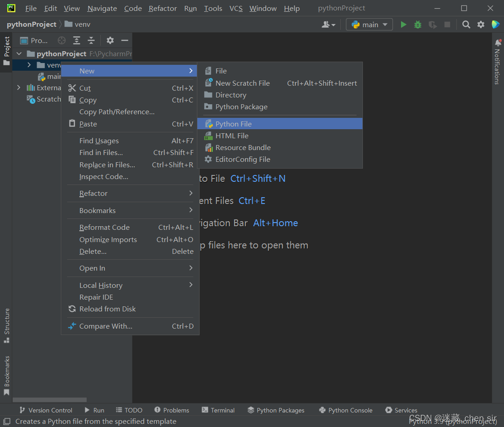Select Compare With option
The image size is (504, 427).
130,326
